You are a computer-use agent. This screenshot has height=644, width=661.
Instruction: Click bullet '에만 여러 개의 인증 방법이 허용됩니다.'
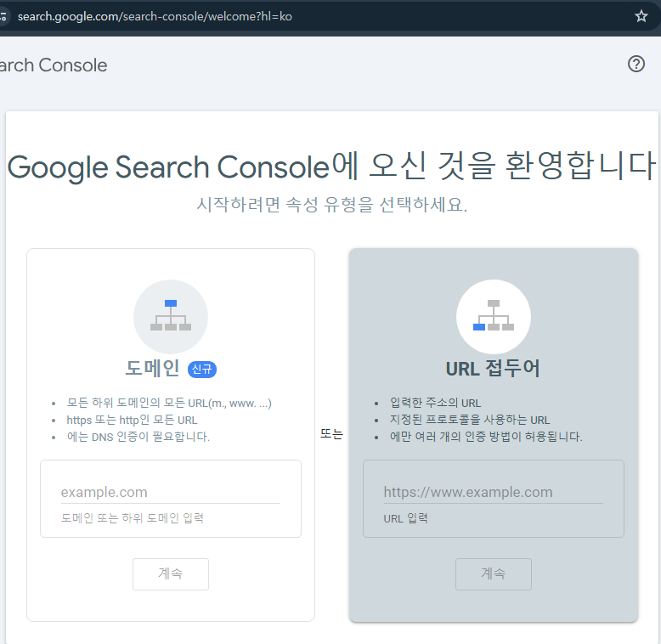tap(486, 437)
